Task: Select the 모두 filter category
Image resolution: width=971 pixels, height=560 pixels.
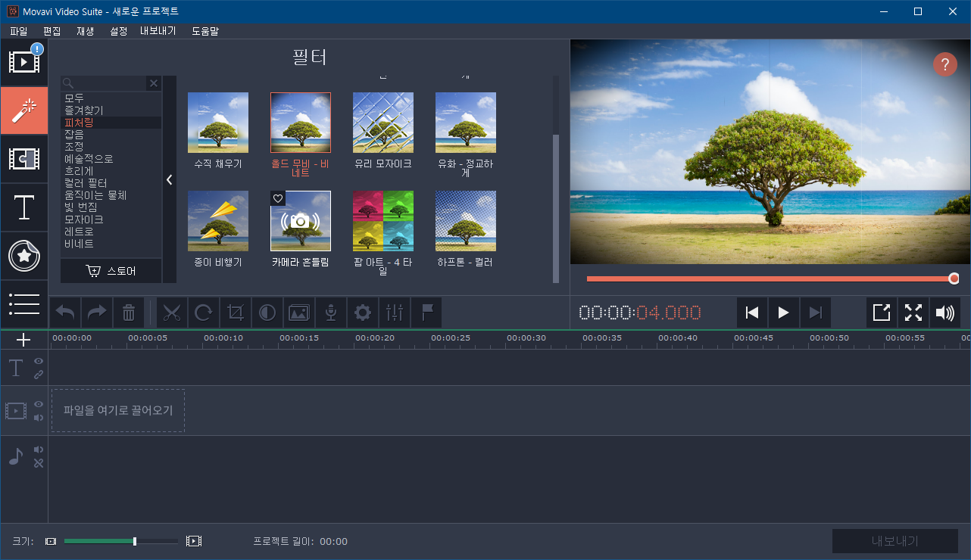Action: click(111, 98)
